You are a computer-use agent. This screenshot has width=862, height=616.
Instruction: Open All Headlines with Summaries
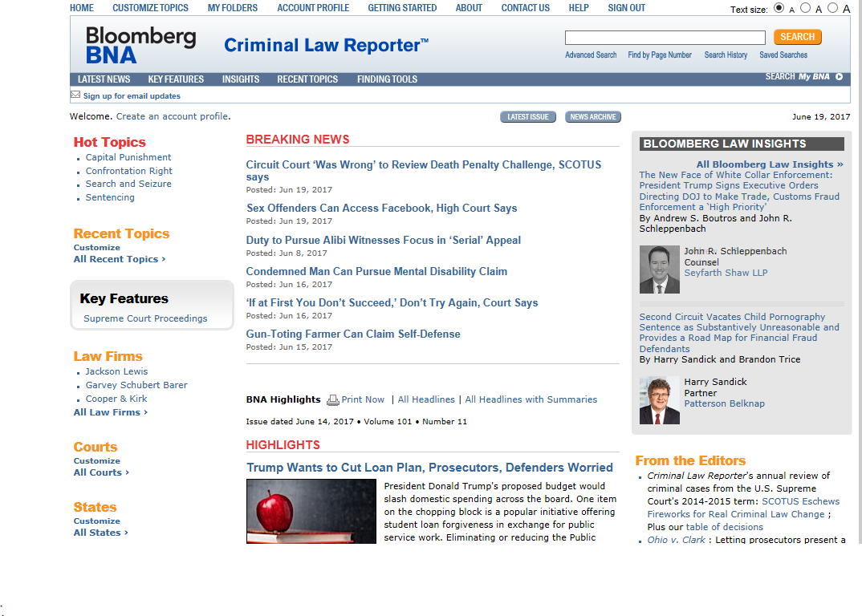(x=531, y=399)
